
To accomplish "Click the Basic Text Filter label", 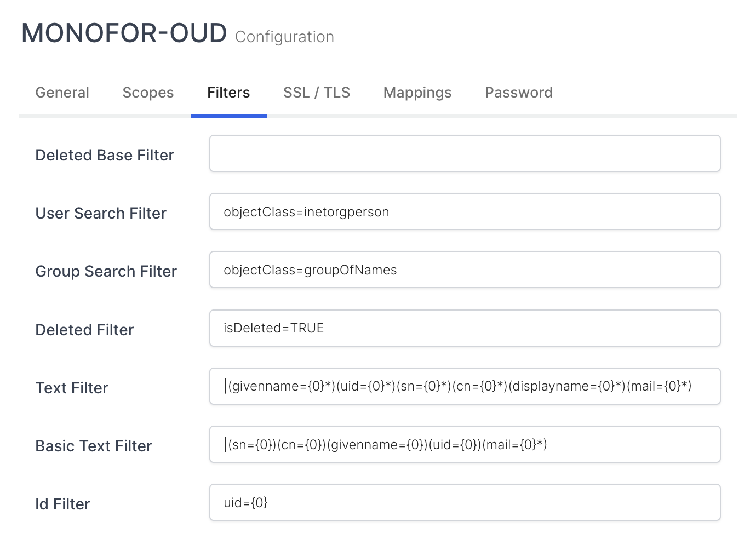I will [93, 446].
